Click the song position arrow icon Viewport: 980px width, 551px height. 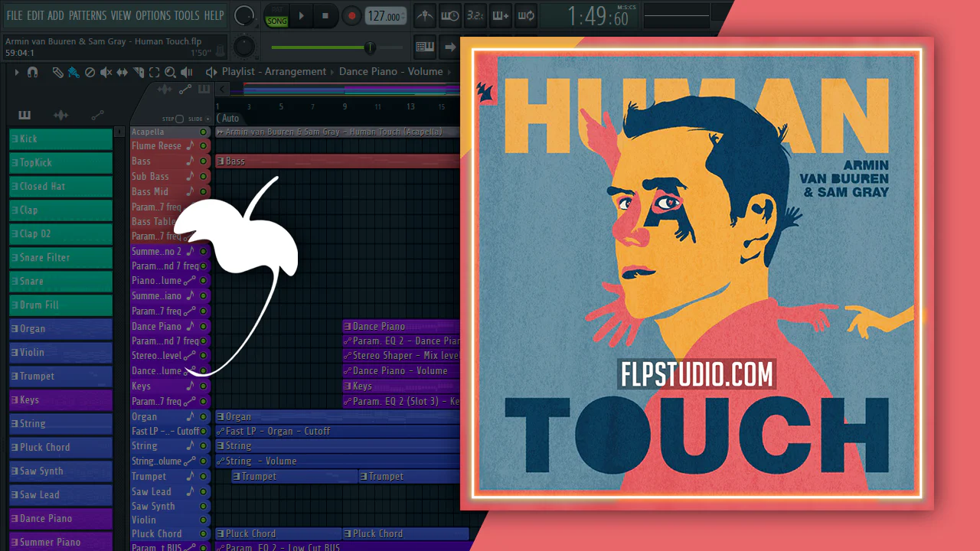pyautogui.click(x=449, y=47)
